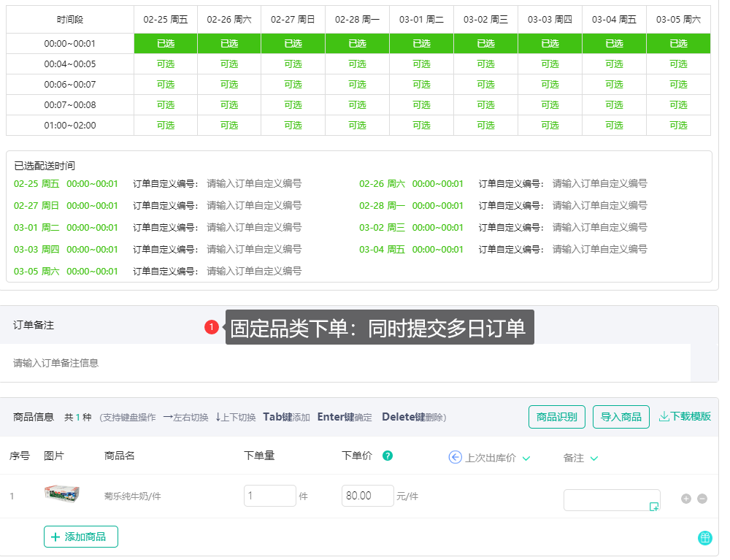Click the teal gift icon at bottom right

(x=705, y=537)
